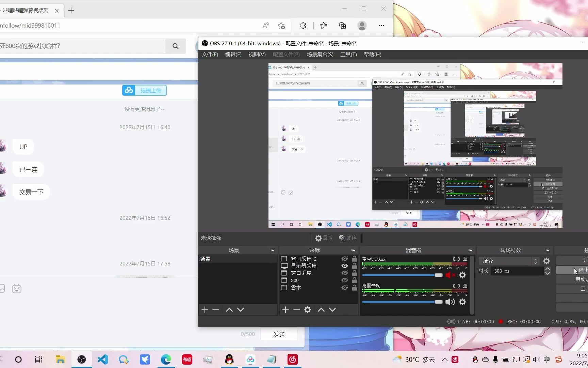
Task: Toggle visibility of 窗口采集 2 source
Action: click(345, 259)
